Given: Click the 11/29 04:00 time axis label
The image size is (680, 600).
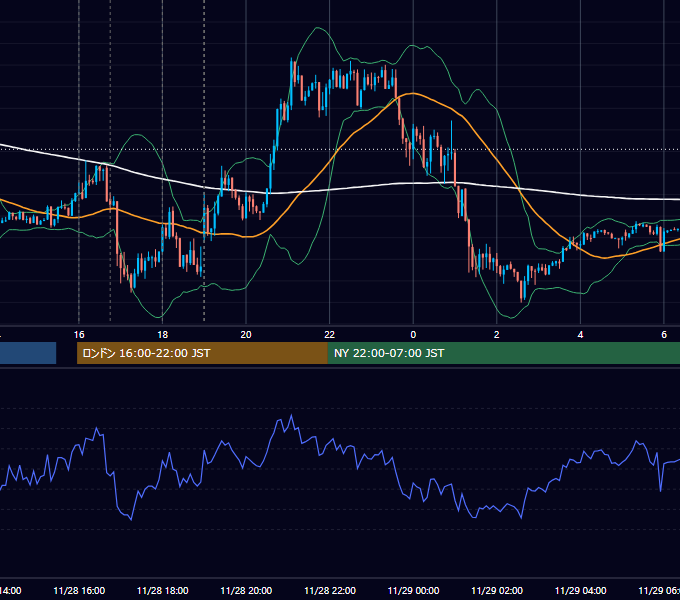Looking at the screenshot, I should point(581,590).
